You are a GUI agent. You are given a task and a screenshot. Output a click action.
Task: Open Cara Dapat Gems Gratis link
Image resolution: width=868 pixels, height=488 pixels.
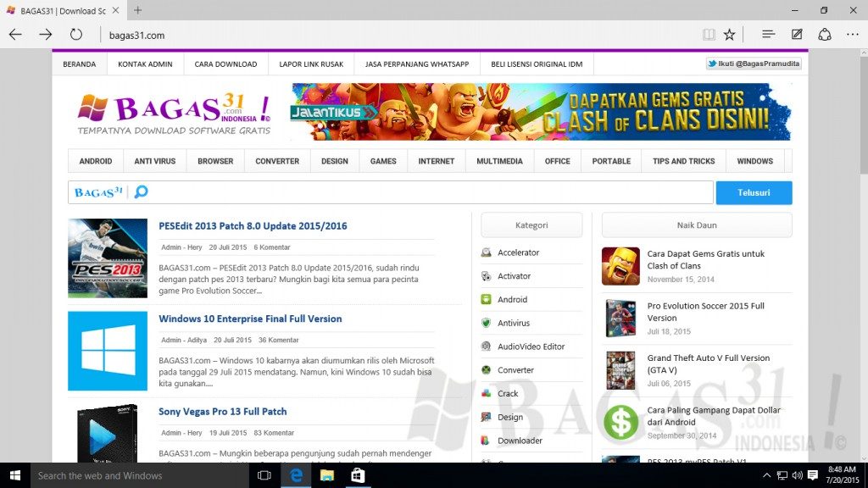706,259
